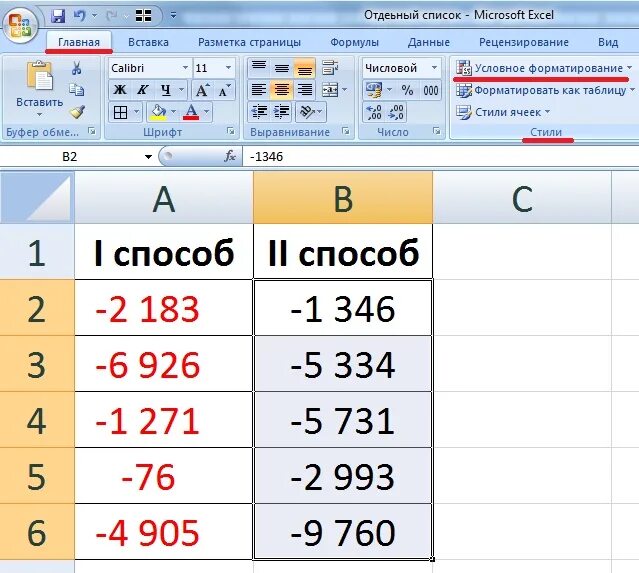
Task: Activate the Format Painter brush
Action: click(x=77, y=111)
